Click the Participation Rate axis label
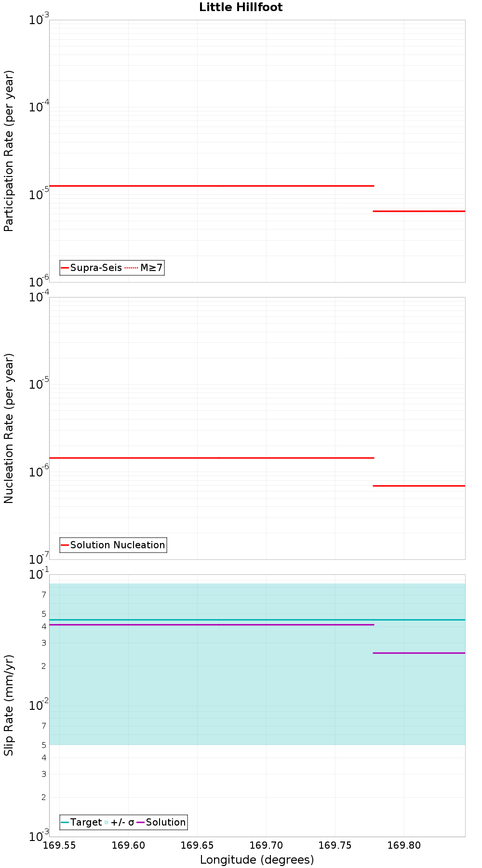This screenshot has height=868, width=482. coord(9,151)
